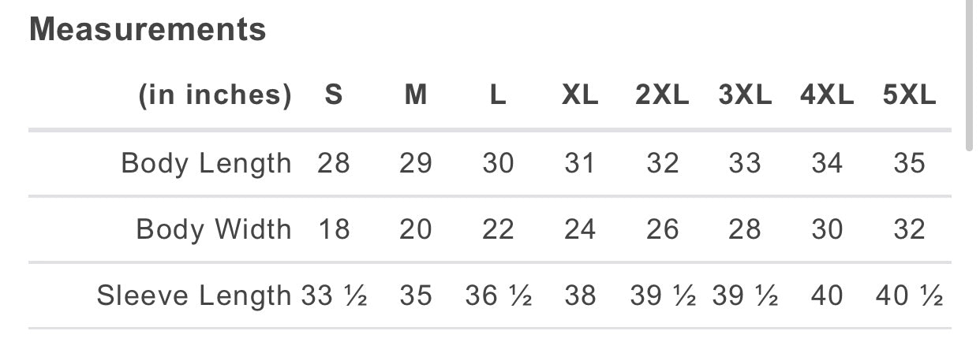The height and width of the screenshot is (353, 980).
Task: Click Sleeve Length value 40 ½ for 5XL
Action: pyautogui.click(x=909, y=296)
